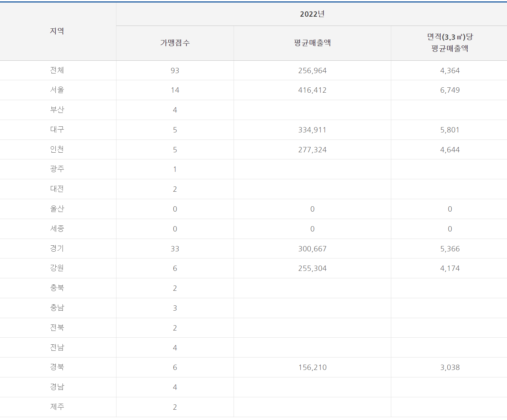The image size is (507, 420).
Task: Select the store count 3 in 충남 row
Action: pyautogui.click(x=175, y=308)
